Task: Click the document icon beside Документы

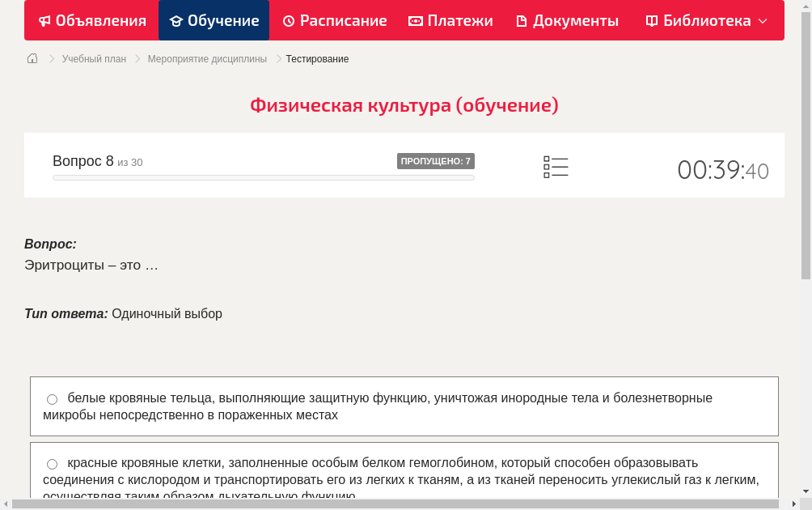Action: 522,21
